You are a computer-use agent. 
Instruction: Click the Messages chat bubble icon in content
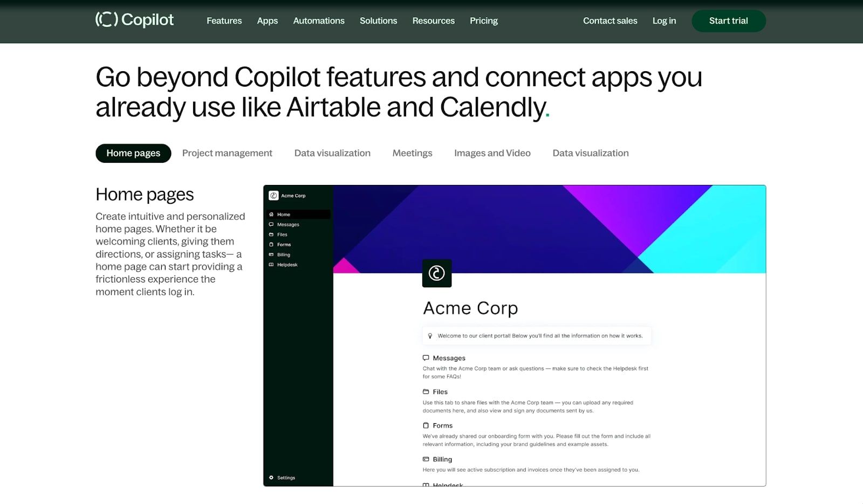426,357
